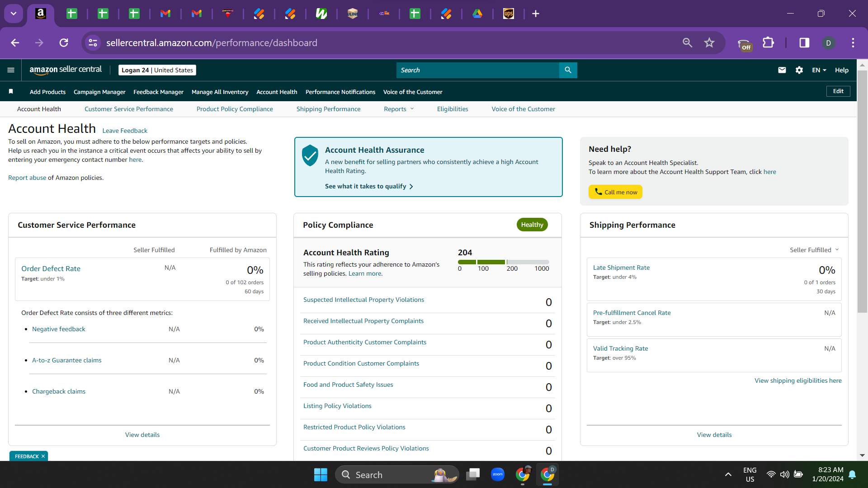Screen dimensions: 868x488
Task: Open the Shipping Performance tab
Action: [328, 109]
